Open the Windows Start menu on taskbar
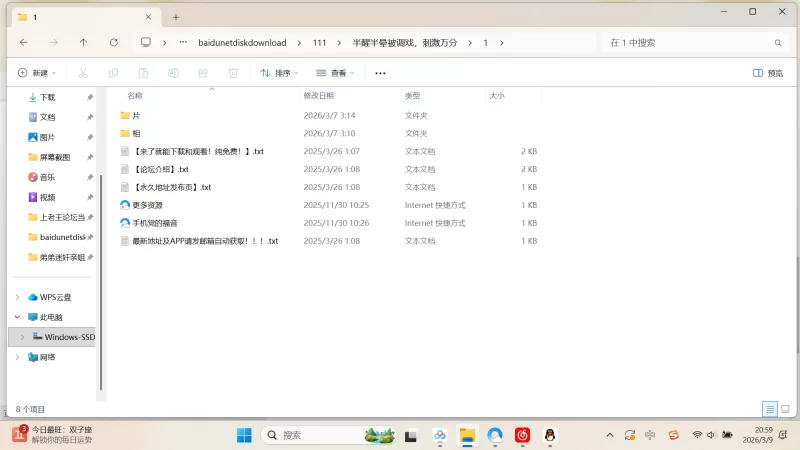Screen dimensions: 800x450 (244, 435)
